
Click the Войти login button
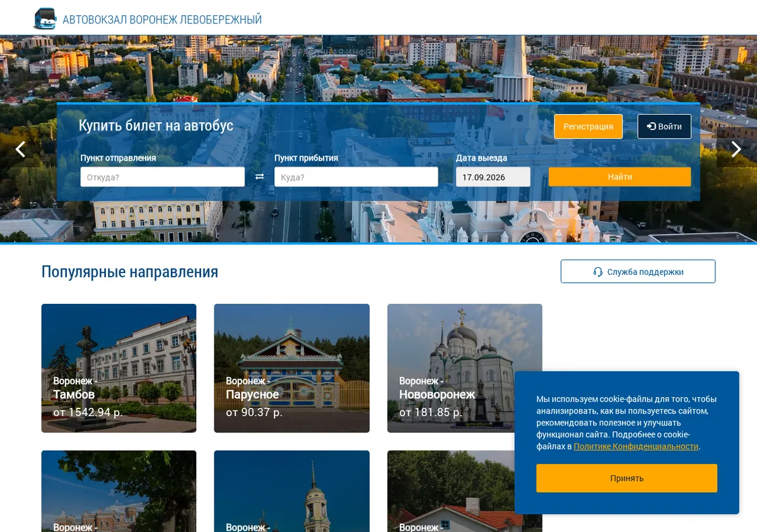point(664,127)
